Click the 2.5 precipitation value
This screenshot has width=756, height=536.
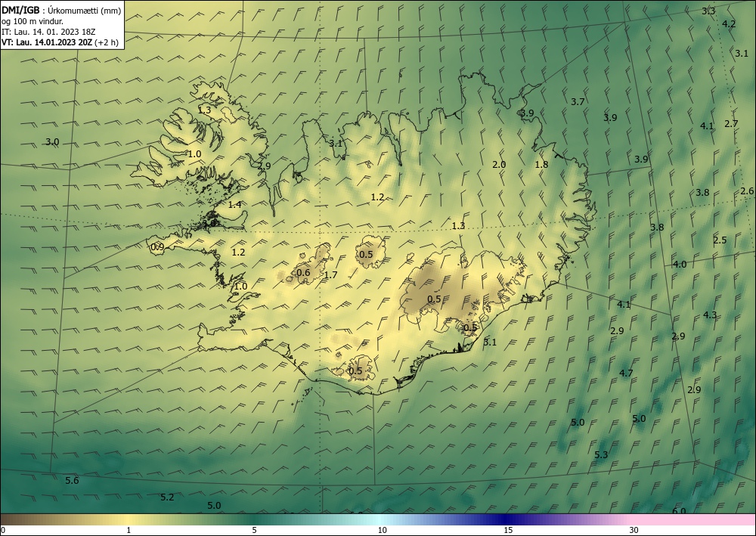(x=720, y=240)
